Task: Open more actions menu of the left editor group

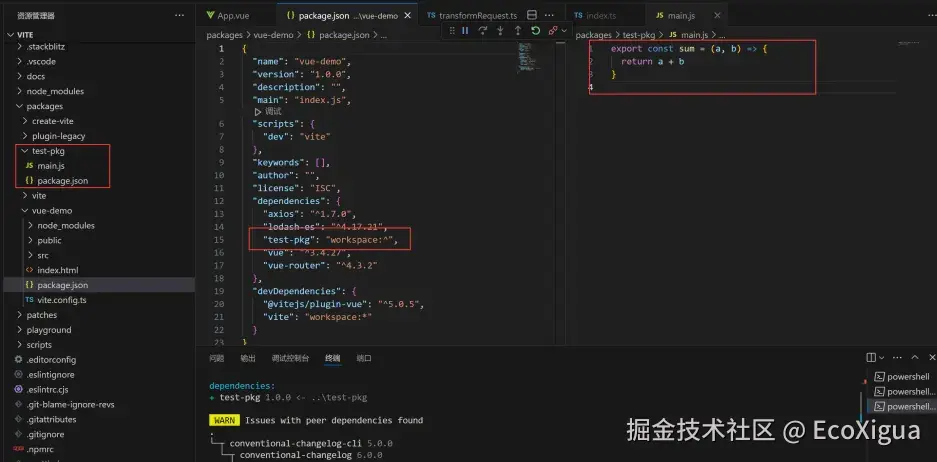Action: click(x=549, y=16)
